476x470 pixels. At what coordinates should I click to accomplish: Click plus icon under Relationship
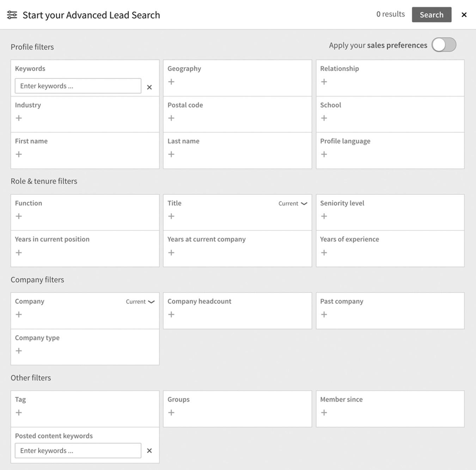pos(324,82)
